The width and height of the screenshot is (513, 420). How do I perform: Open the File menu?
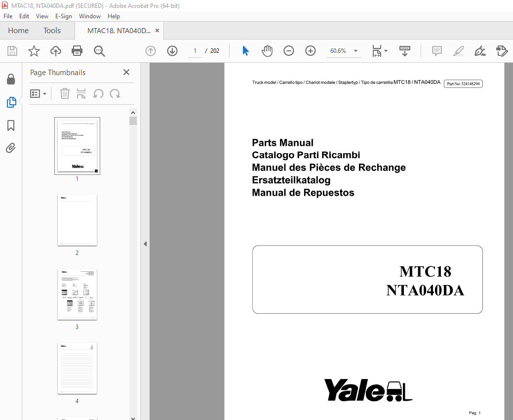(x=8, y=16)
